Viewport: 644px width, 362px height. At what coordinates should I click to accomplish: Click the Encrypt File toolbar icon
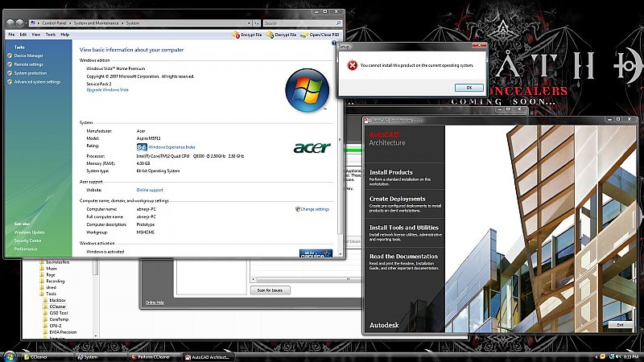(x=236, y=35)
